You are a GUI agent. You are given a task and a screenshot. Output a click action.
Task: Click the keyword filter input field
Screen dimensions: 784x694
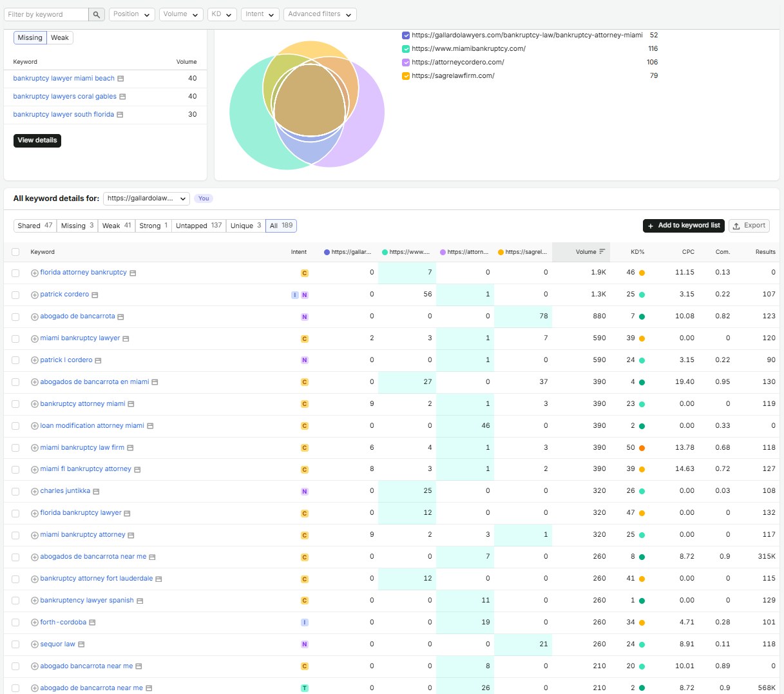46,14
